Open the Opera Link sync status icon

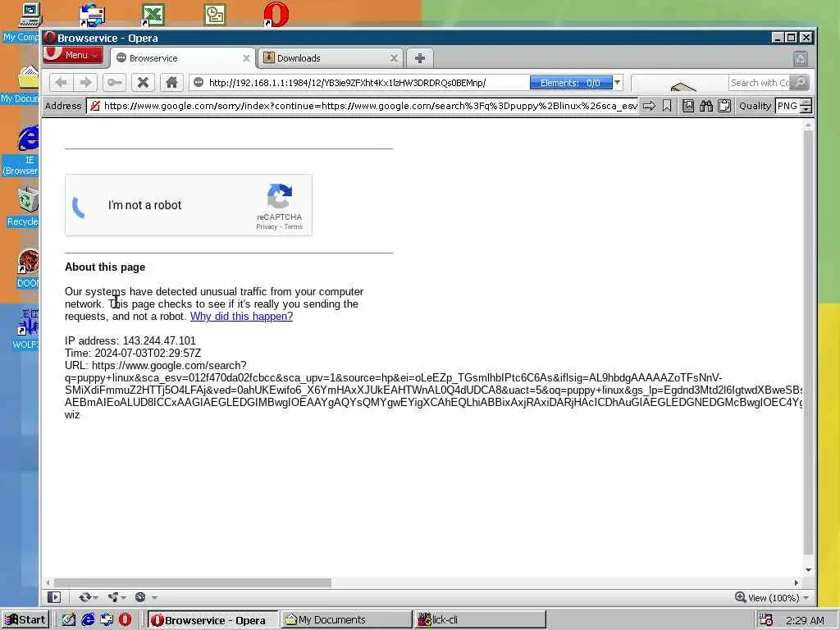84,597
